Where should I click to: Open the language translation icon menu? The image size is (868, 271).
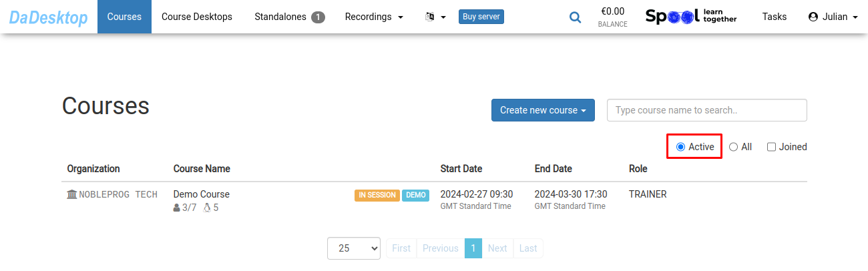pos(435,17)
